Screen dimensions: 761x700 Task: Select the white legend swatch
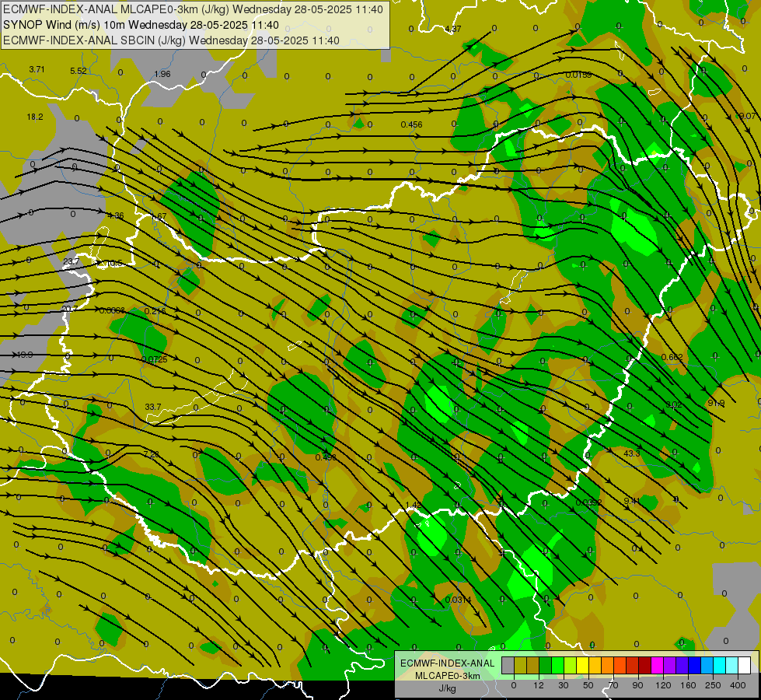coord(745,665)
